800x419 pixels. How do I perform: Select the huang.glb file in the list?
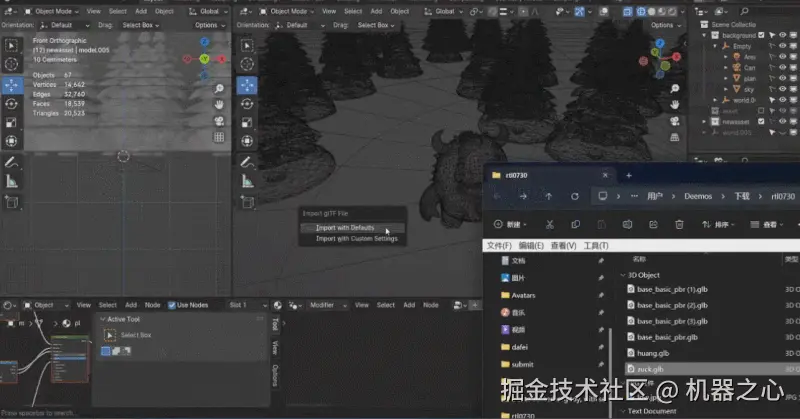(655, 353)
